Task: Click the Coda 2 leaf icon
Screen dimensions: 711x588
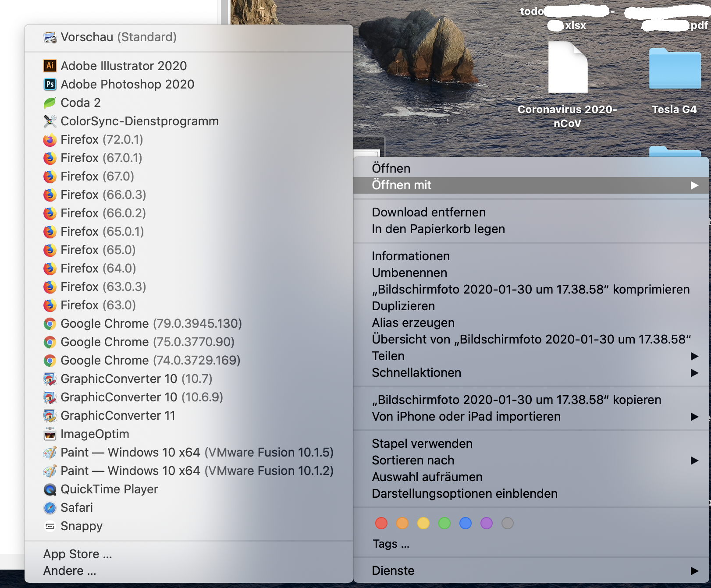Action: pos(50,103)
